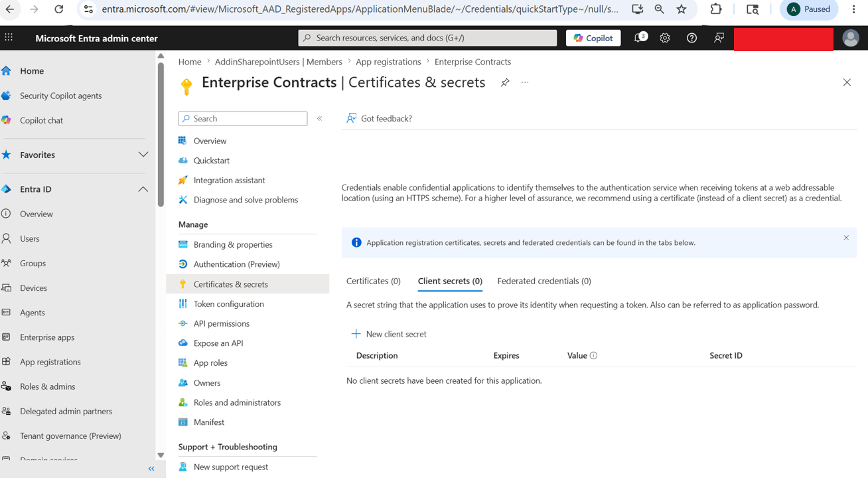The image size is (868, 484).
Task: Collapse the resource menu double chevron
Action: [319, 119]
